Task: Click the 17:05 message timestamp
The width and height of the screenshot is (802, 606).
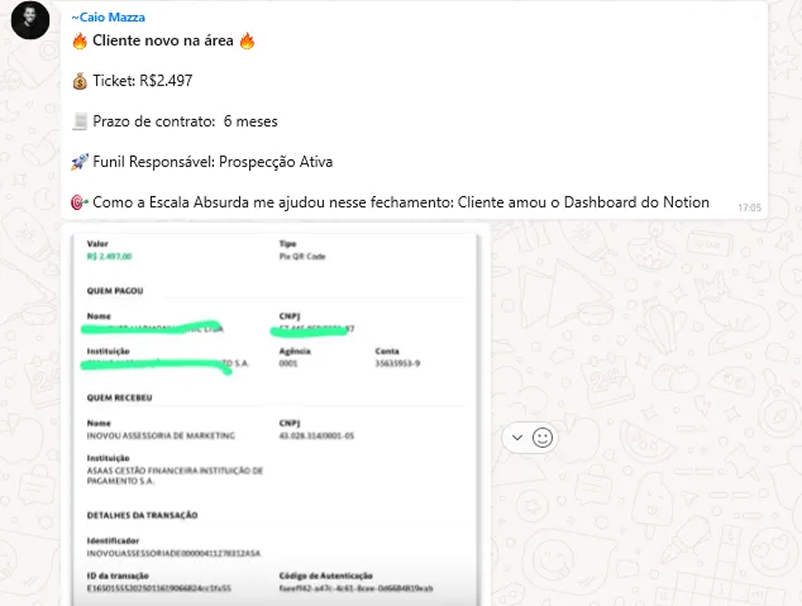Action: pos(749,208)
